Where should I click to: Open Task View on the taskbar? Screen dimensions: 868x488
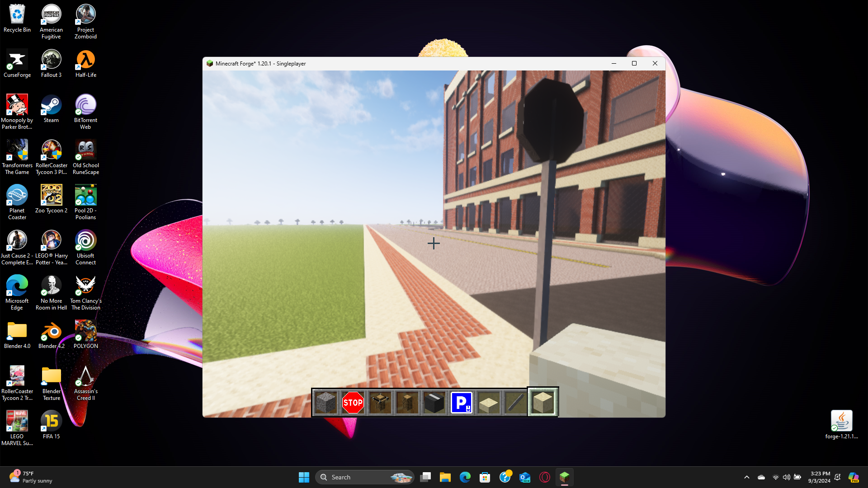pyautogui.click(x=425, y=477)
